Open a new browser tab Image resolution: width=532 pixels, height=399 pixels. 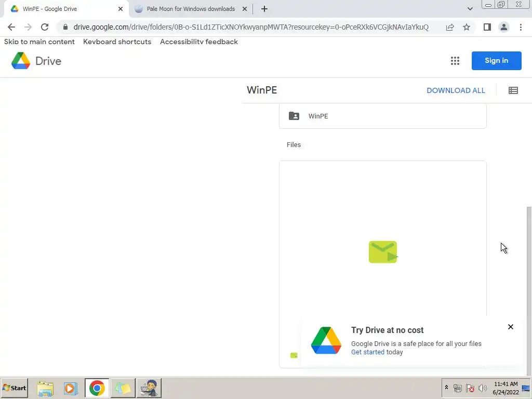(264, 9)
